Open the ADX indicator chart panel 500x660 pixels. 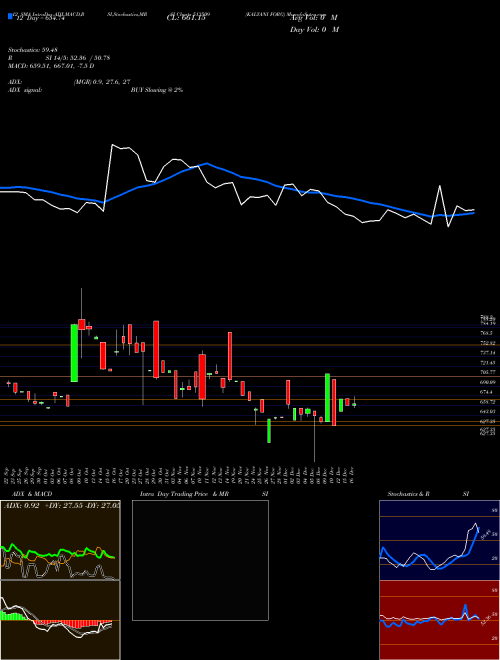pos(60,540)
